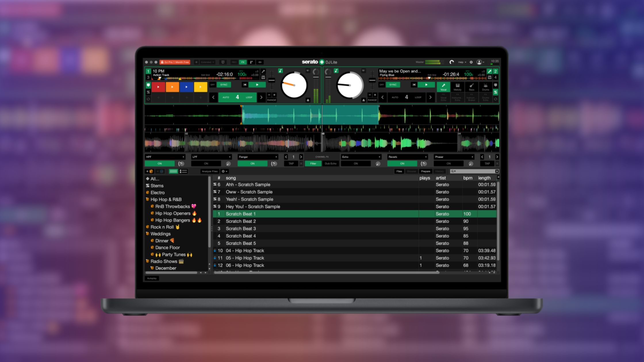Select the Vocal stem on deck 2
Image resolution: width=644 pixels, height=362 pixels.
444,88
